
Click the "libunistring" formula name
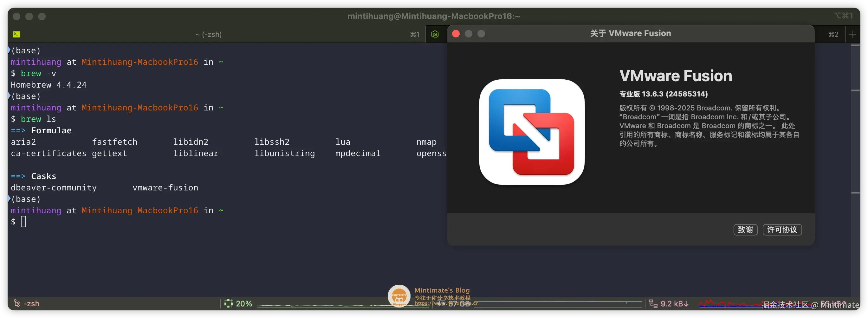285,153
